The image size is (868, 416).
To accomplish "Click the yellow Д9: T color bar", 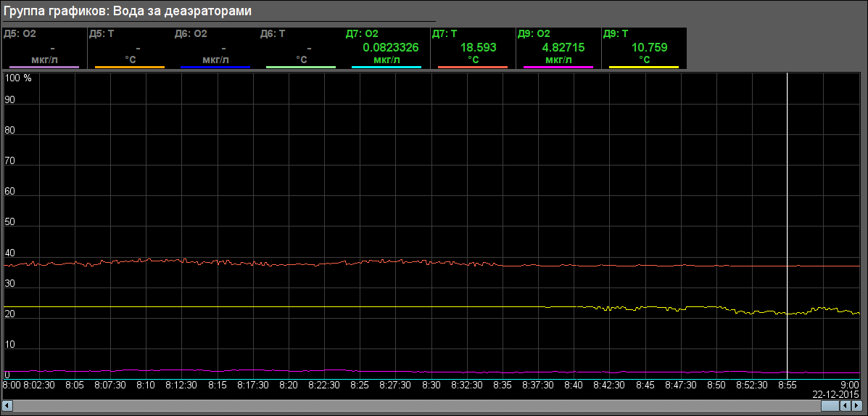I will point(644,67).
